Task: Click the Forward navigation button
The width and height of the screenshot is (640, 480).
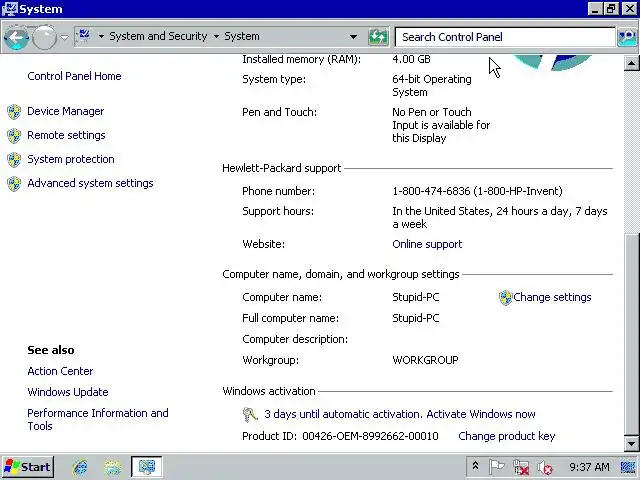Action: tap(44, 38)
